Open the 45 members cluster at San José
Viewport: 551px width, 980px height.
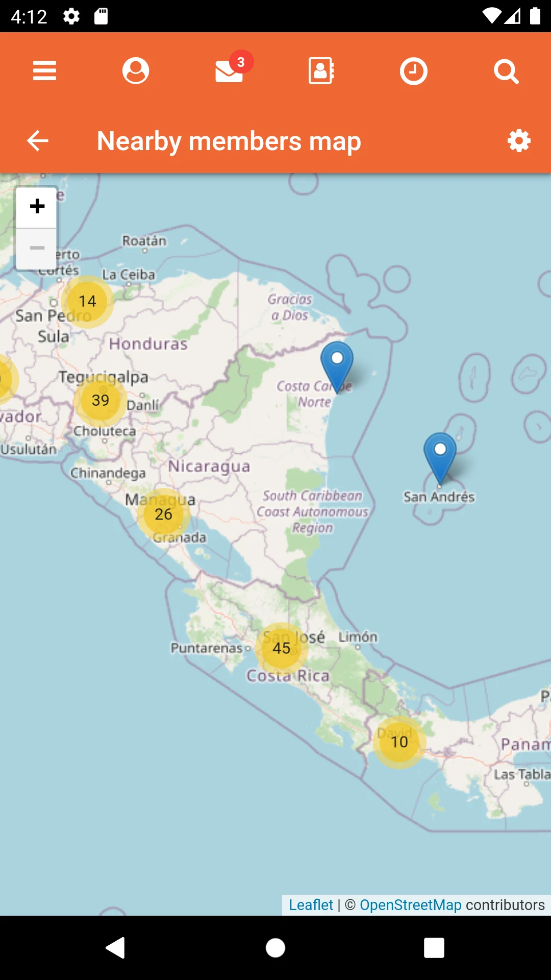(281, 648)
